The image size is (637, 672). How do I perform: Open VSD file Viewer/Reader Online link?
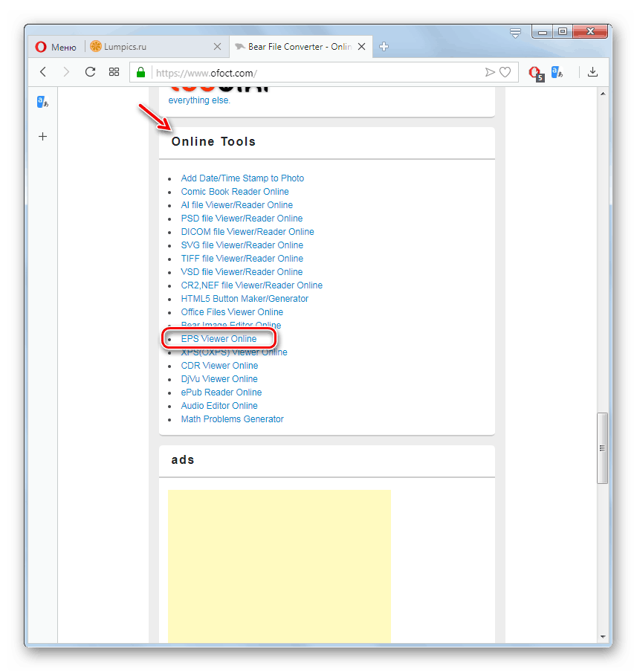pyautogui.click(x=242, y=272)
